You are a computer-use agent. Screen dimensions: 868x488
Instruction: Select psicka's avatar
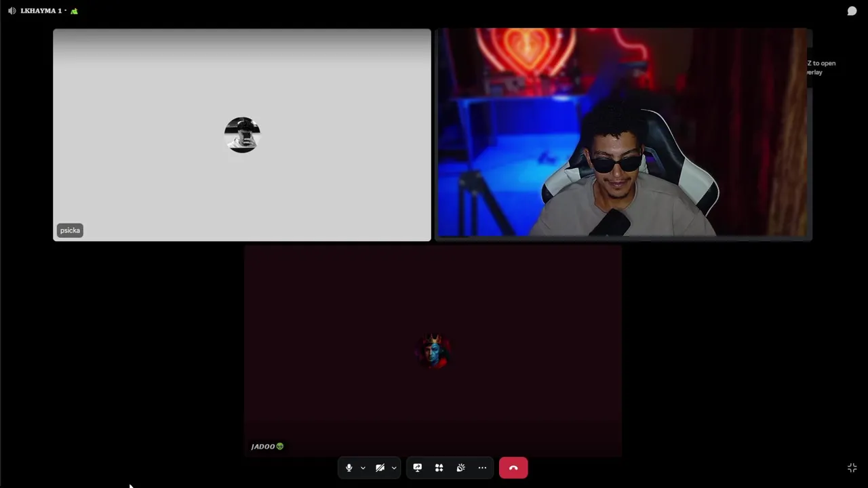click(242, 135)
